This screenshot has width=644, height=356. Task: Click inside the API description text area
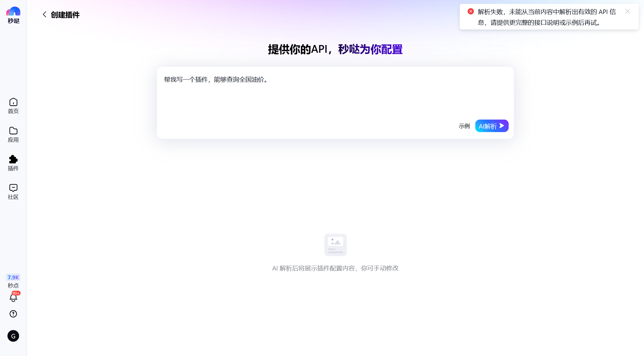pos(298,95)
